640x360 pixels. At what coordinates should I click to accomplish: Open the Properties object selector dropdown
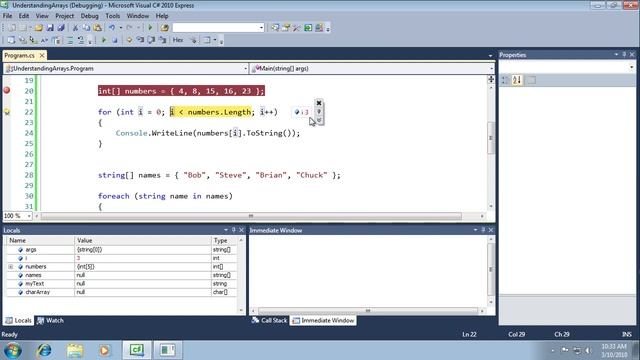631,67
